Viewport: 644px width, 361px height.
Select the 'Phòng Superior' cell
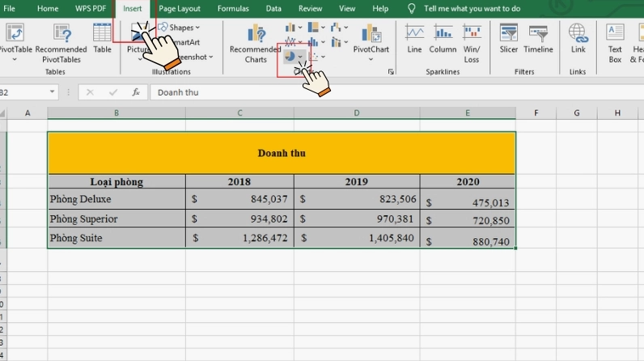pyautogui.click(x=117, y=219)
